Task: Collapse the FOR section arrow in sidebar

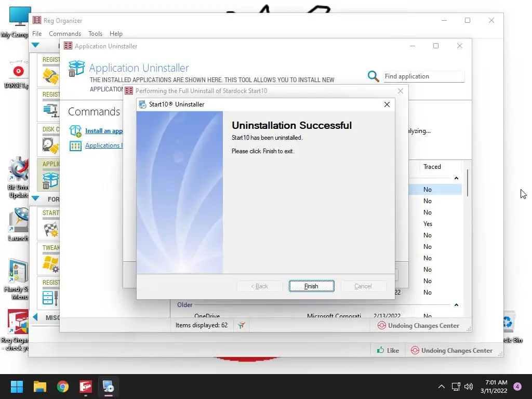Action: [35, 198]
